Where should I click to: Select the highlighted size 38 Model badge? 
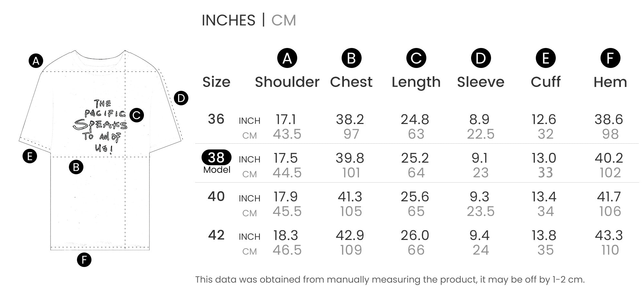216,158
